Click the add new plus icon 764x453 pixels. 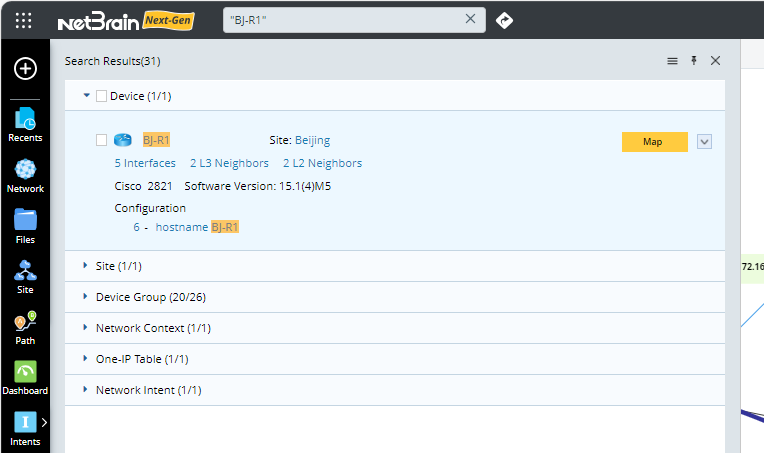tap(25, 68)
